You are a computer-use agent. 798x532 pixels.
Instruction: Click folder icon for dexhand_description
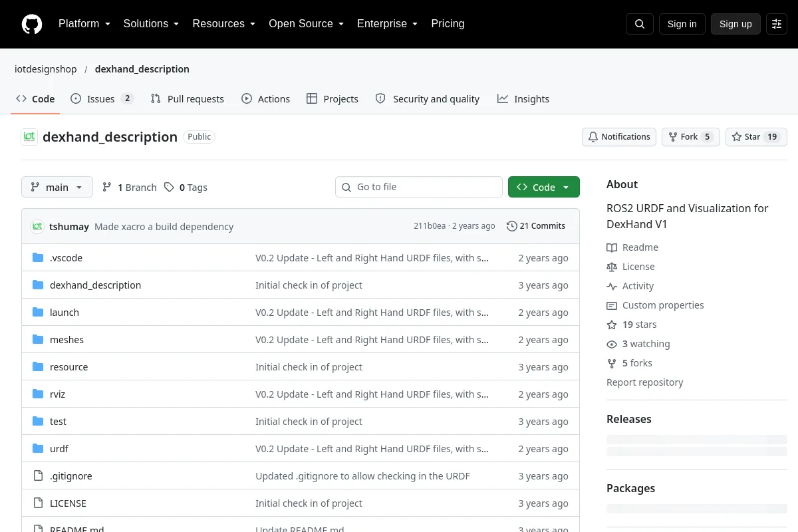[x=38, y=285]
